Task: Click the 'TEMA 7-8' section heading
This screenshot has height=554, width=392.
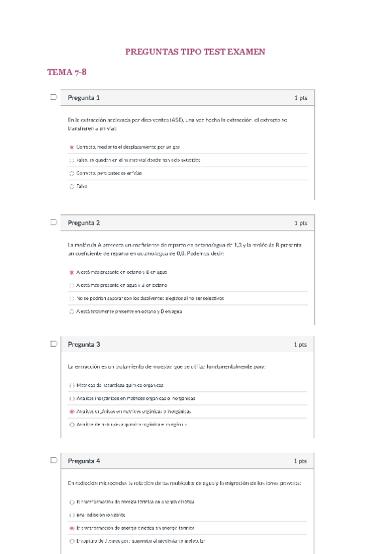Action: [67, 72]
